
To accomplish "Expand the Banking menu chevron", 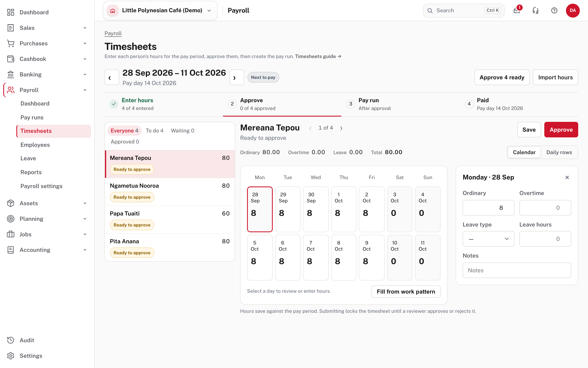I will 85,74.
